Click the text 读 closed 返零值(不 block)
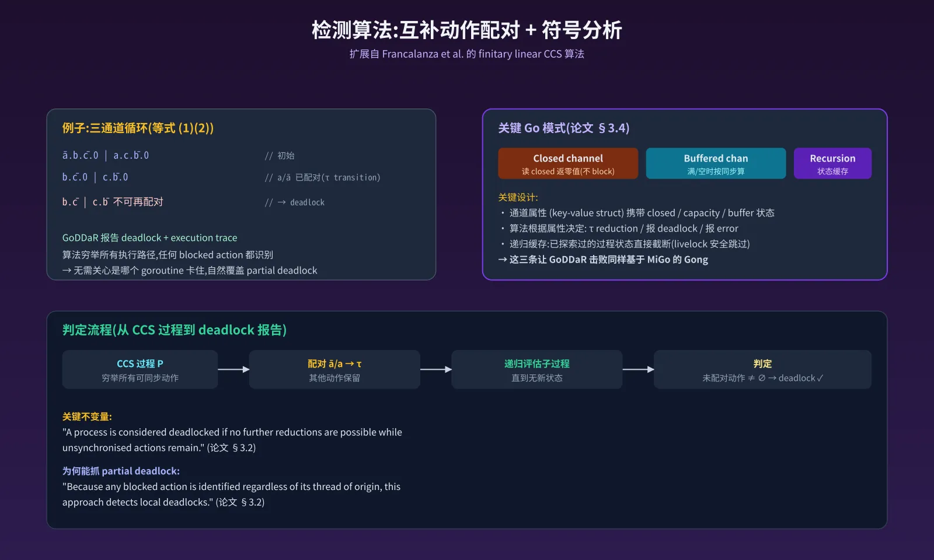 [568, 171]
